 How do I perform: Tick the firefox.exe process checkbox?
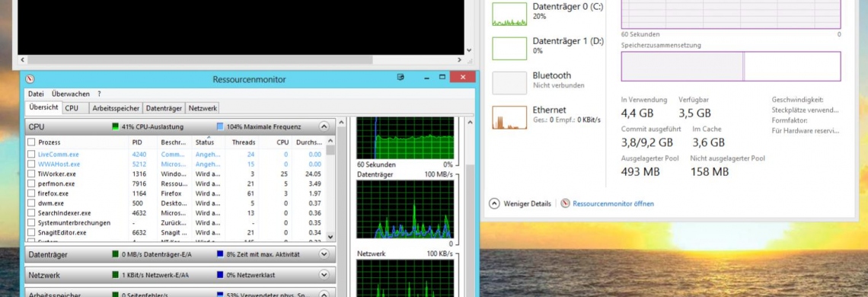(x=31, y=193)
